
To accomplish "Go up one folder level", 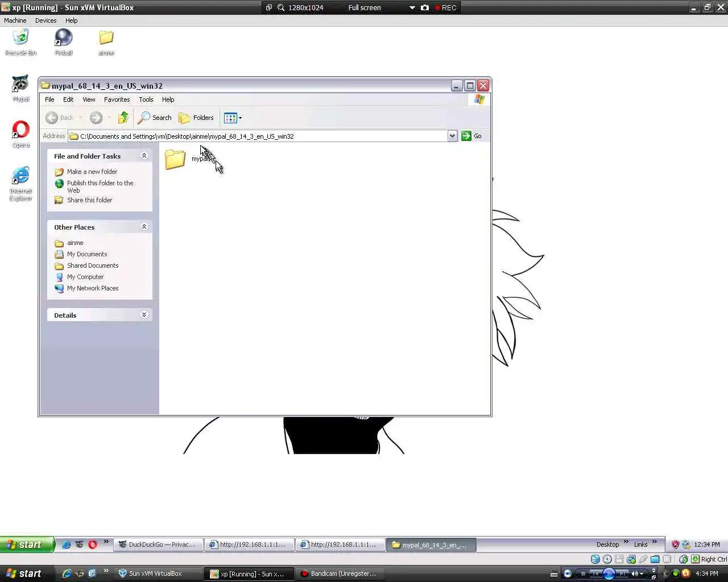I will pyautogui.click(x=123, y=118).
